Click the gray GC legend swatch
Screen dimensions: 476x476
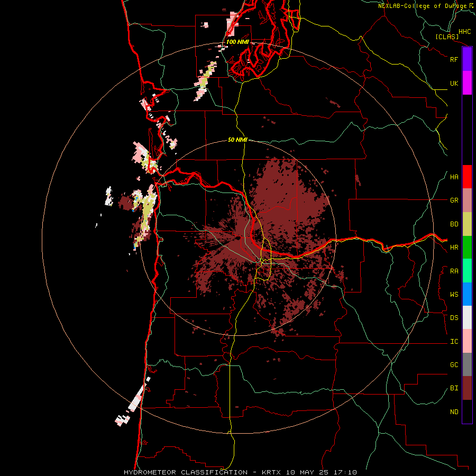[467, 364]
